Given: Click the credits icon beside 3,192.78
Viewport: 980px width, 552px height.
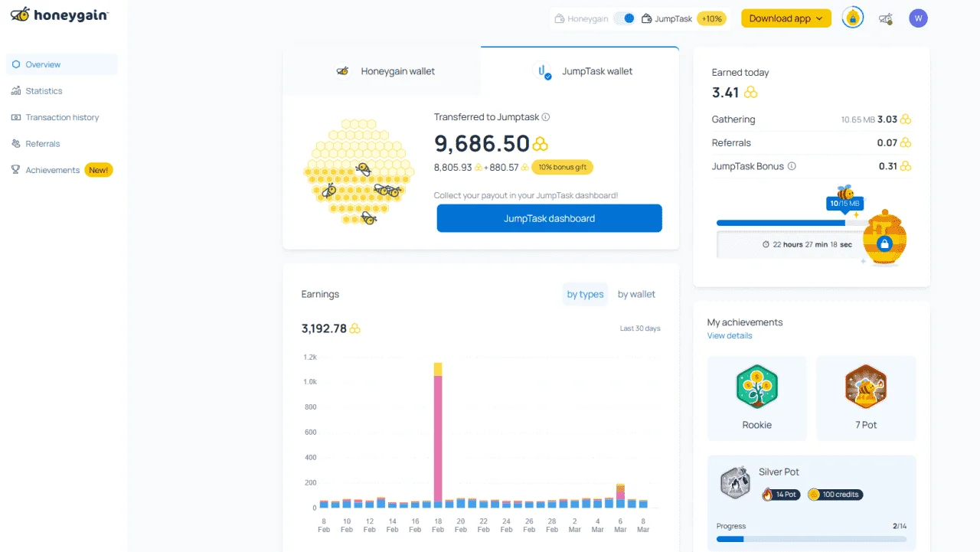Looking at the screenshot, I should (355, 328).
